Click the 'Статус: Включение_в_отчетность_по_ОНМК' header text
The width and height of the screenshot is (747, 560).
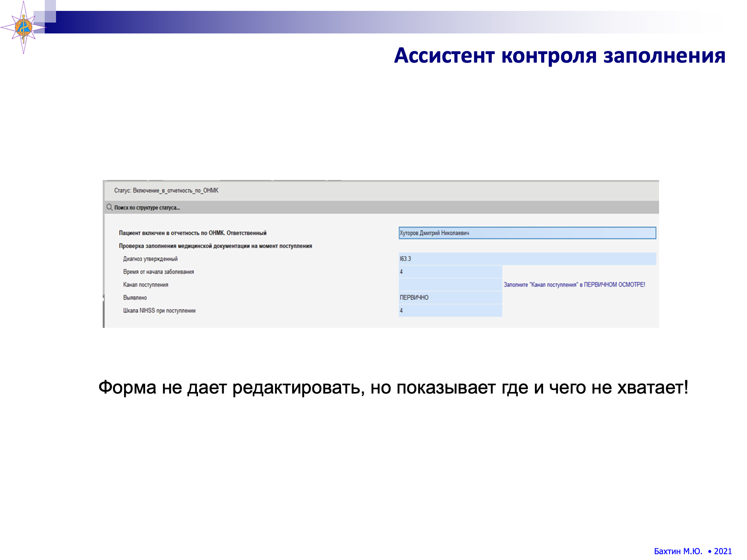click(x=166, y=191)
